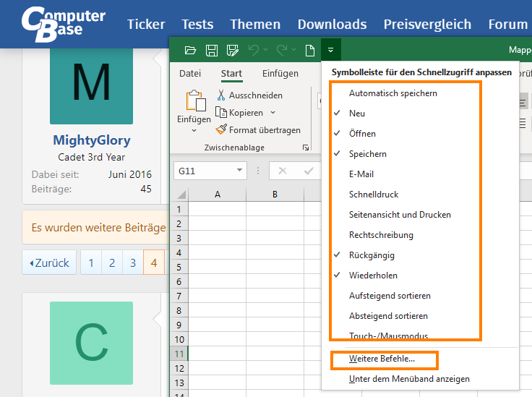Viewport: 532px width, 397px height.
Task: Go to forum thread page 3
Action: click(x=133, y=262)
